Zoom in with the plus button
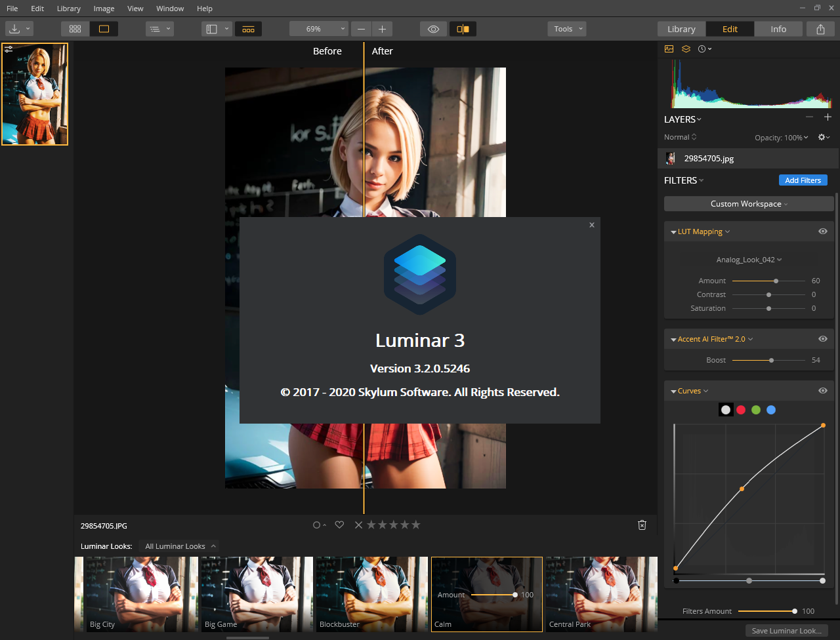 click(382, 29)
